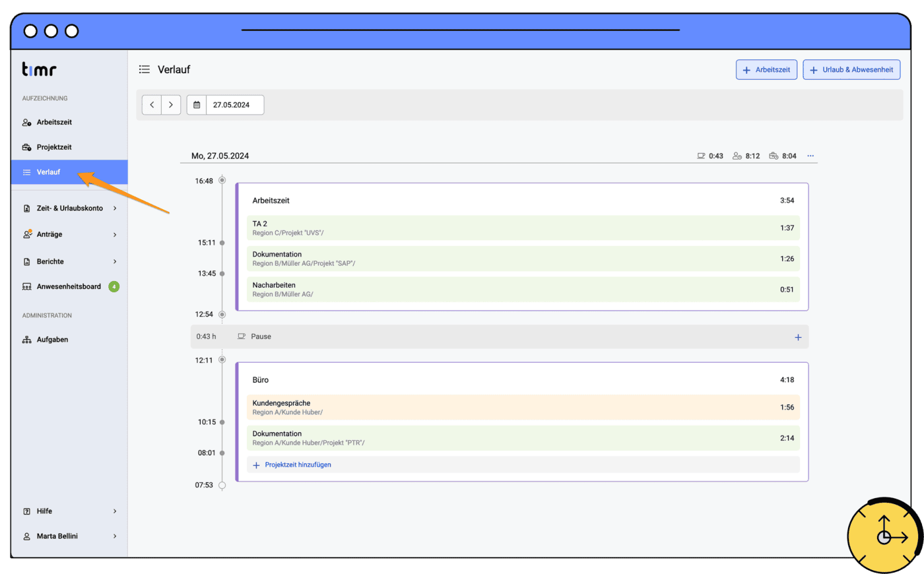Open the calendar date picker icon
The image size is (924, 574).
pos(197,105)
